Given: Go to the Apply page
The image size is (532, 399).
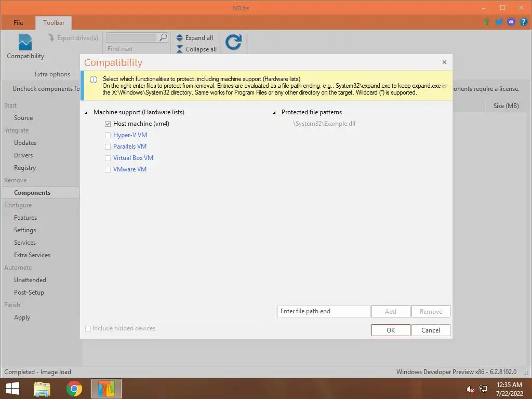Looking at the screenshot, I should click(x=22, y=317).
